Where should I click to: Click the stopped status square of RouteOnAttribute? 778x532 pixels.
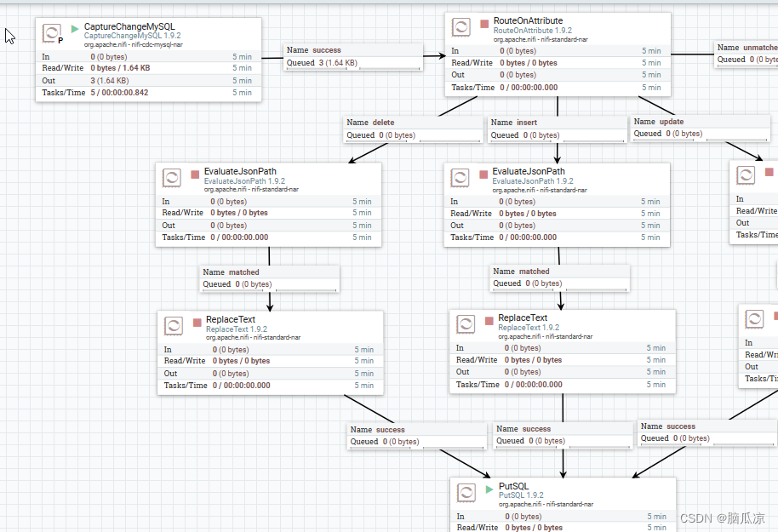click(484, 23)
